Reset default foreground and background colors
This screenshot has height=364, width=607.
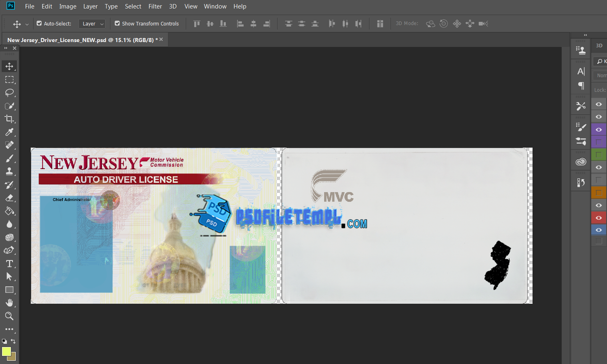point(4,341)
